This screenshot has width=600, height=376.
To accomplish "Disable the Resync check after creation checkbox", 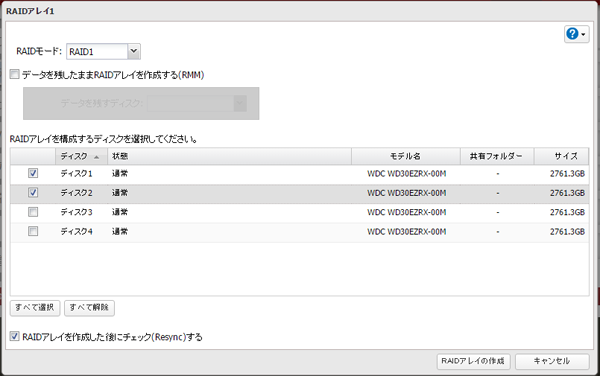I will (15, 337).
